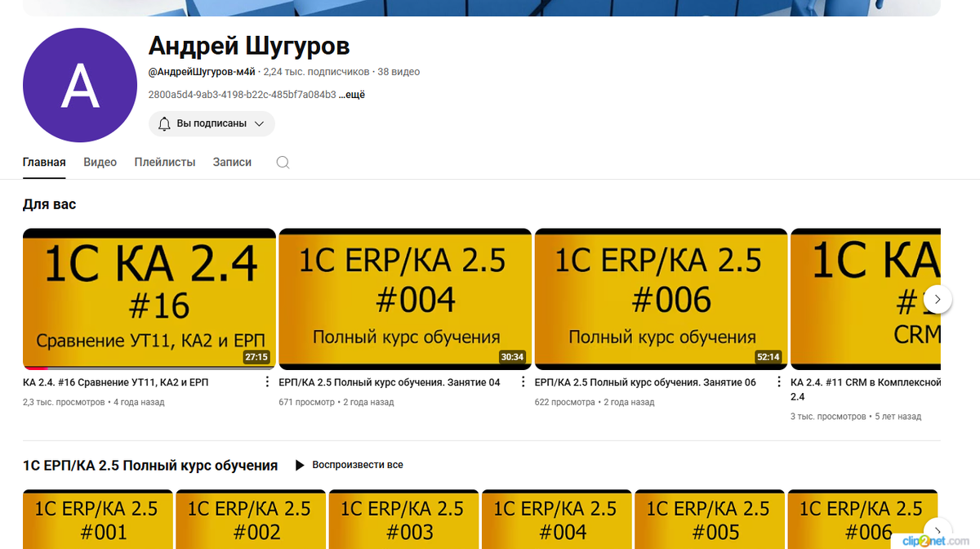
Task: Switch to the 'Плейлисты' tab
Action: tap(165, 162)
